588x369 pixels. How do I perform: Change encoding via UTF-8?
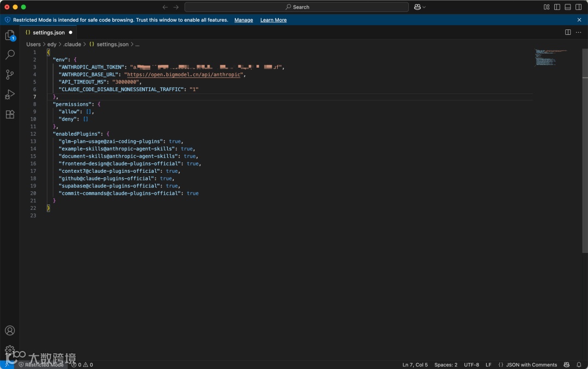471,365
